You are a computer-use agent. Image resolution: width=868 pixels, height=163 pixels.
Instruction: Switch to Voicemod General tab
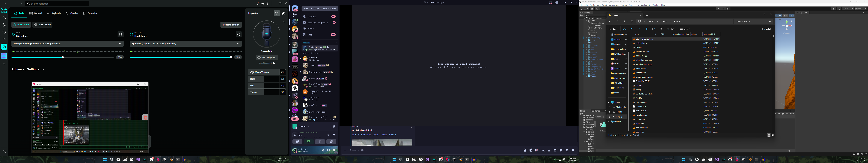click(x=36, y=13)
